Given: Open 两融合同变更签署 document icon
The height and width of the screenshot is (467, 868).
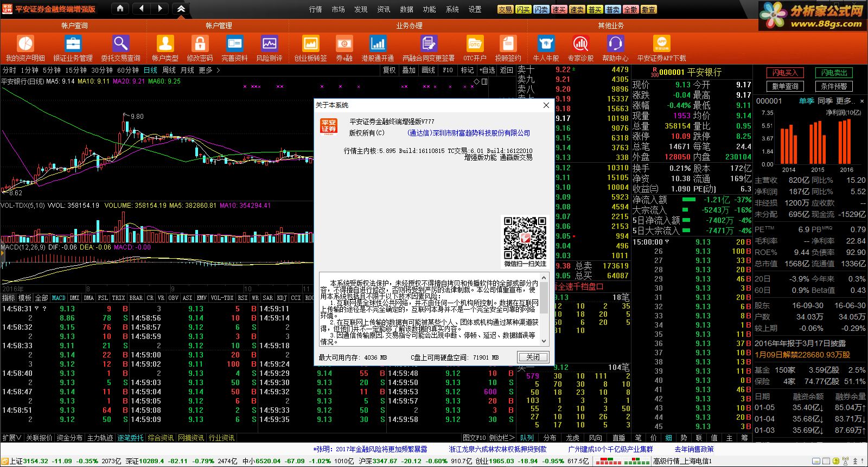Looking at the screenshot, I should [x=429, y=43].
